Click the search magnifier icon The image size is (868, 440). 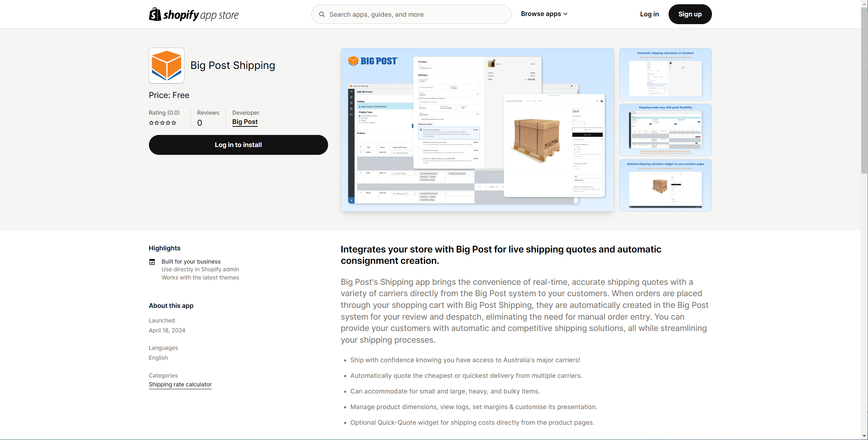point(322,14)
